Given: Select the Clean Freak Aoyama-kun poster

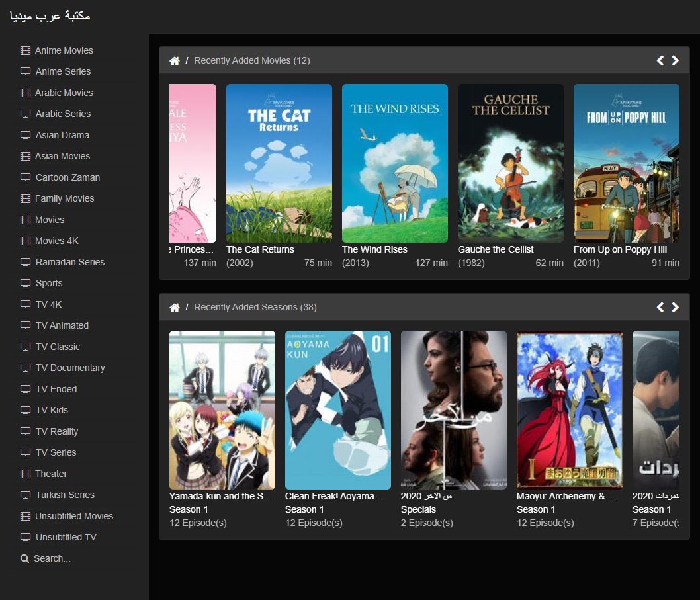Looking at the screenshot, I should tap(338, 410).
